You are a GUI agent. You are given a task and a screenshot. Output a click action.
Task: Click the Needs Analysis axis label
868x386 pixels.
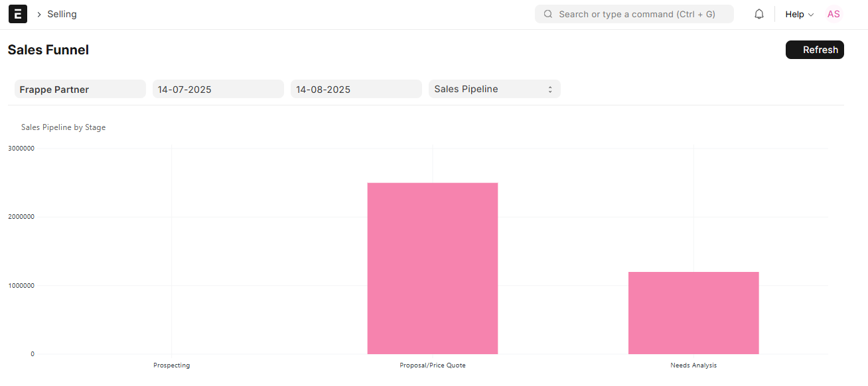(693, 365)
